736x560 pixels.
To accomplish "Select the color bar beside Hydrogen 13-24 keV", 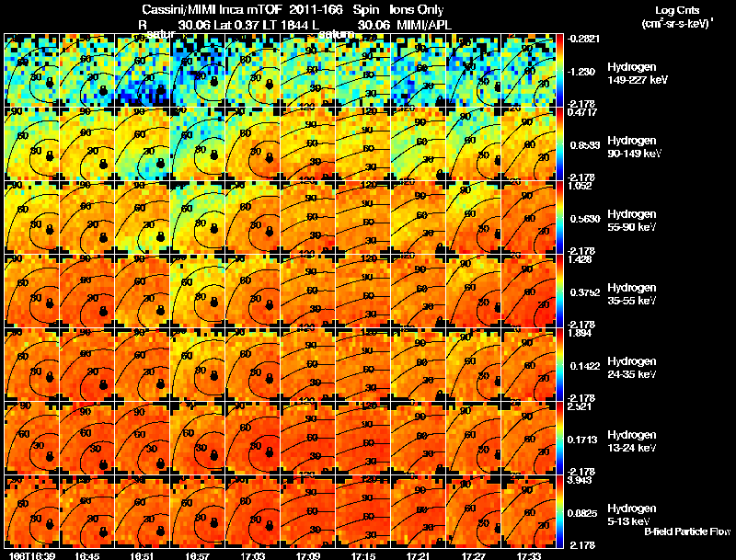I will click(x=559, y=439).
